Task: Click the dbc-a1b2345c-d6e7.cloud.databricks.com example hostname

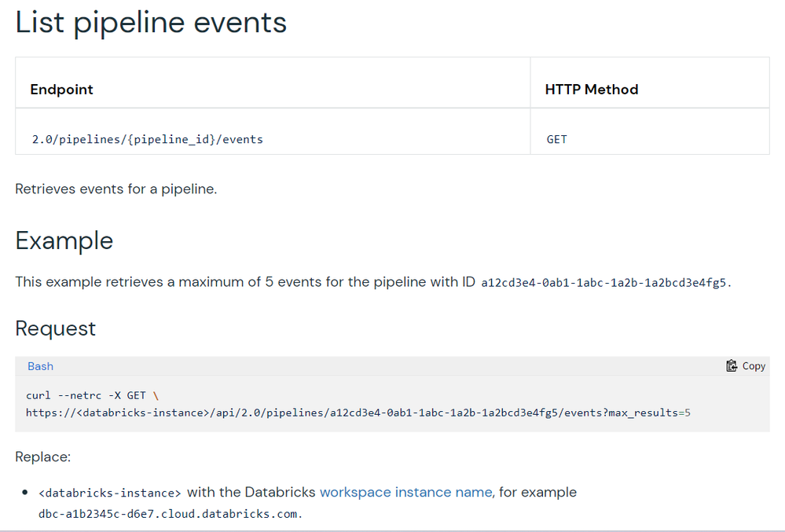Action: [x=169, y=515]
